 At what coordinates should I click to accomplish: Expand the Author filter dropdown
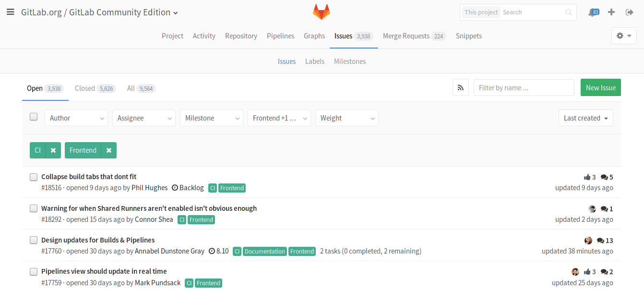76,118
